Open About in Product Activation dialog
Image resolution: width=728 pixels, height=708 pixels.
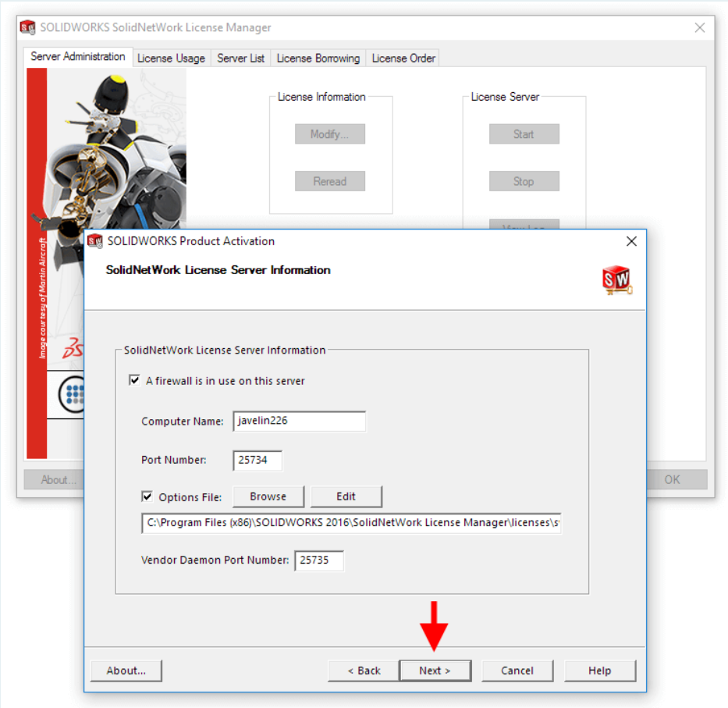pyautogui.click(x=126, y=671)
